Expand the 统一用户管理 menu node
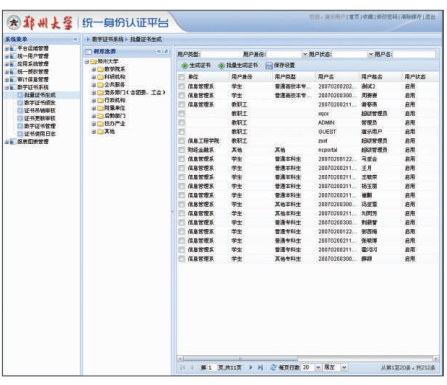Screen dimensions: 447x385 7,56
